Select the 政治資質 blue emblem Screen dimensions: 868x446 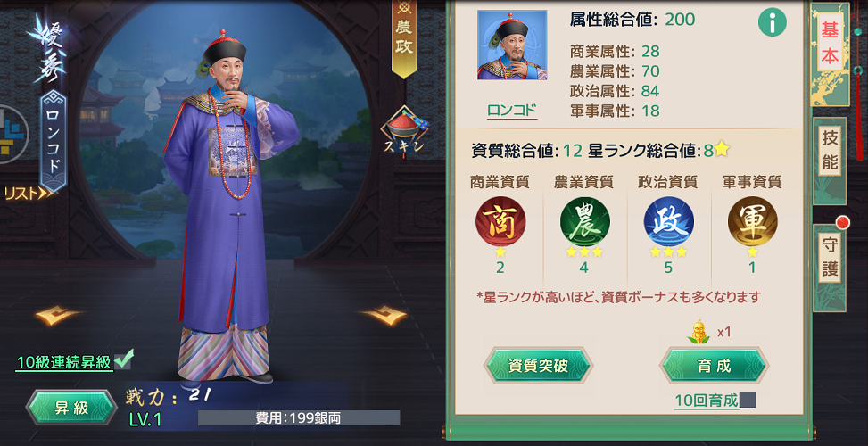[668, 221]
